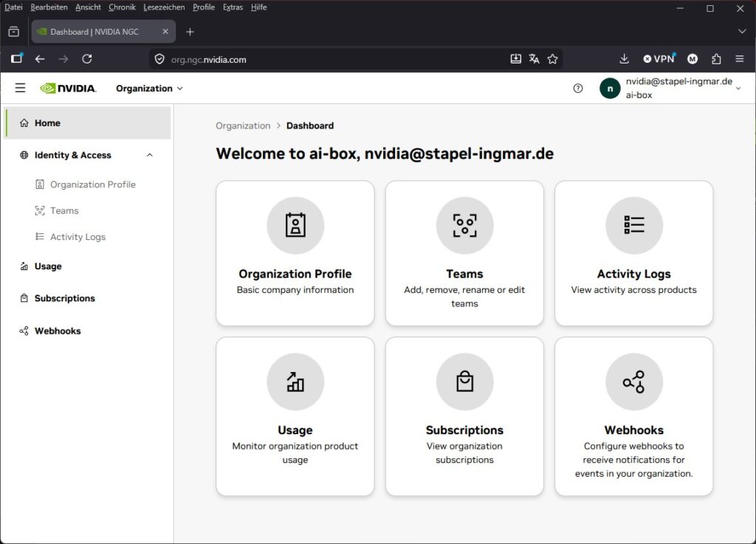Click the Organization Profile card icon
Screen dimensions: 756x544
295,225
